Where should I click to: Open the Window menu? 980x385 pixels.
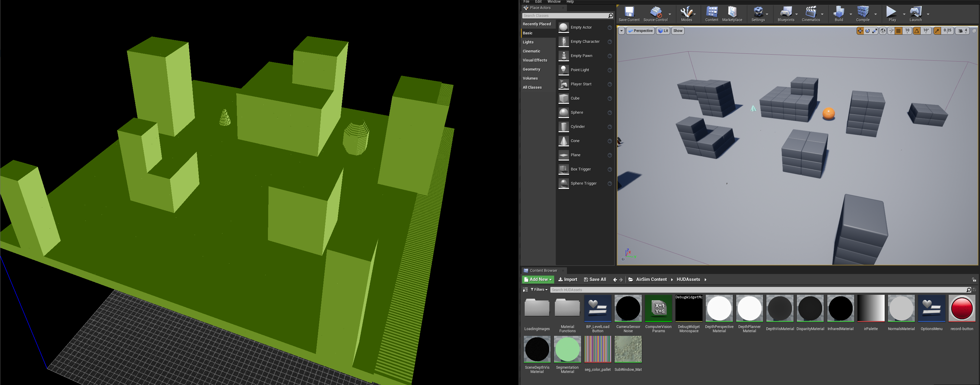click(x=554, y=2)
